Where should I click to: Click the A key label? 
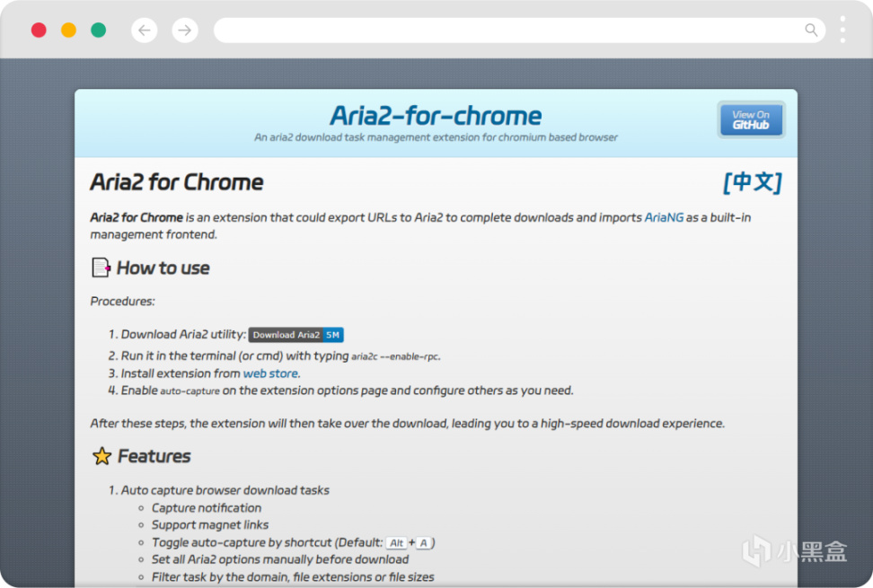tap(424, 543)
